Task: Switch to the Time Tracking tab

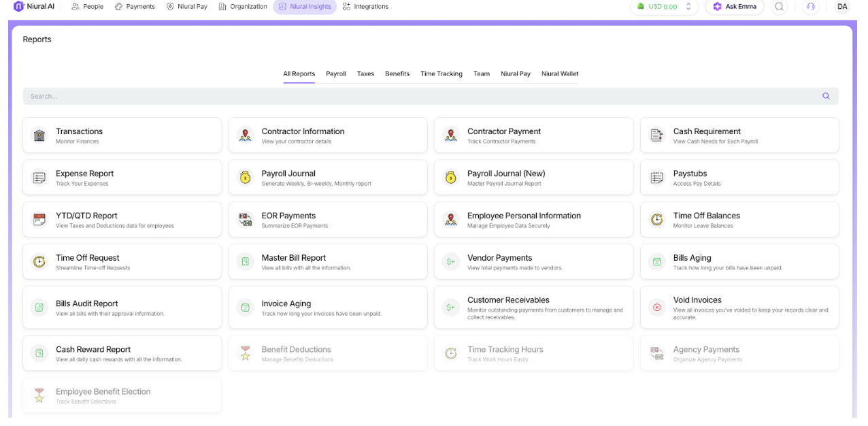Action: pyautogui.click(x=441, y=73)
